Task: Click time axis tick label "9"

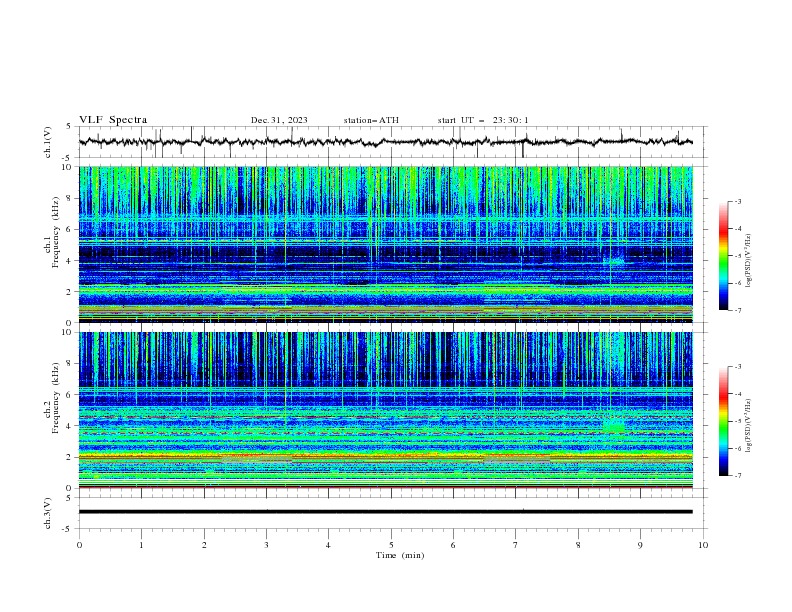Action: [x=640, y=545]
